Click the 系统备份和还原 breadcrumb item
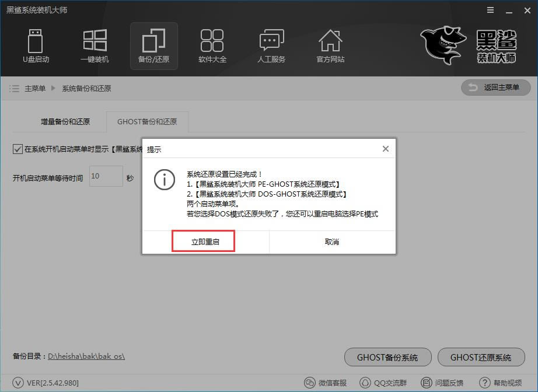Viewport: 538px width, 392px height. click(x=86, y=89)
